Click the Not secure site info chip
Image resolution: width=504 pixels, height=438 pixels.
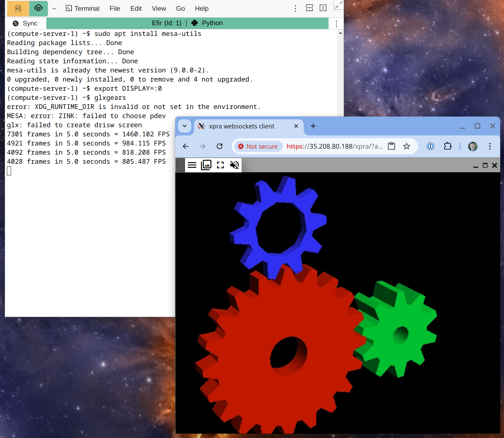pos(258,146)
